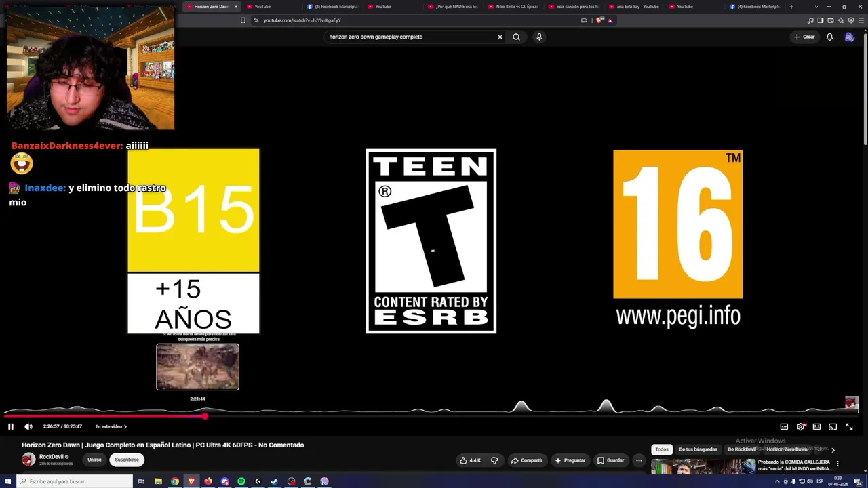Open the account avatar menu

[x=849, y=37]
